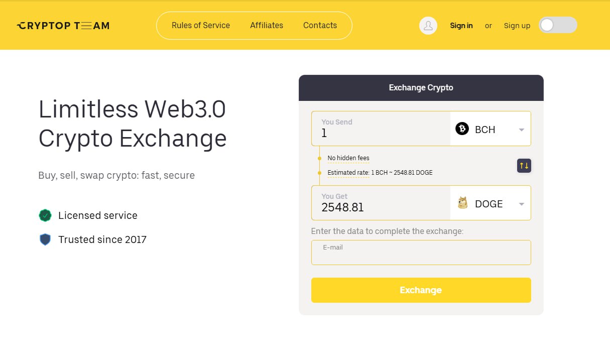Focus the You Send amount field
The image size is (610, 364).
coord(382,133)
